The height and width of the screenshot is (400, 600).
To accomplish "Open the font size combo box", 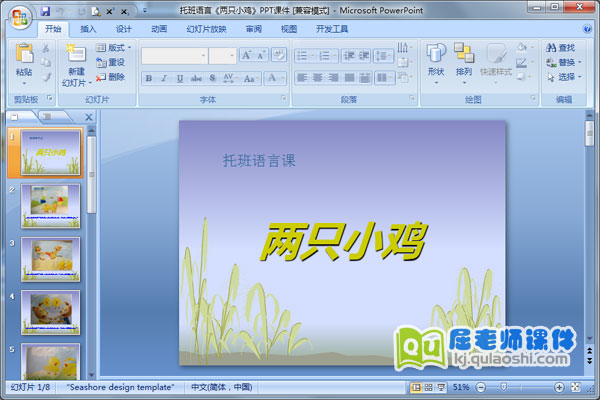I will [222, 56].
